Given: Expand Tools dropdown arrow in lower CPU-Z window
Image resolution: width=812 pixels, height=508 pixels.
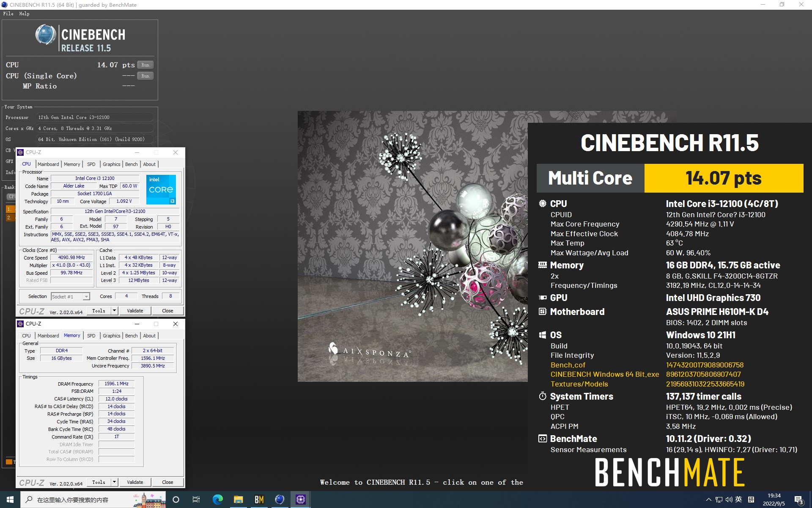Looking at the screenshot, I should 114,482.
